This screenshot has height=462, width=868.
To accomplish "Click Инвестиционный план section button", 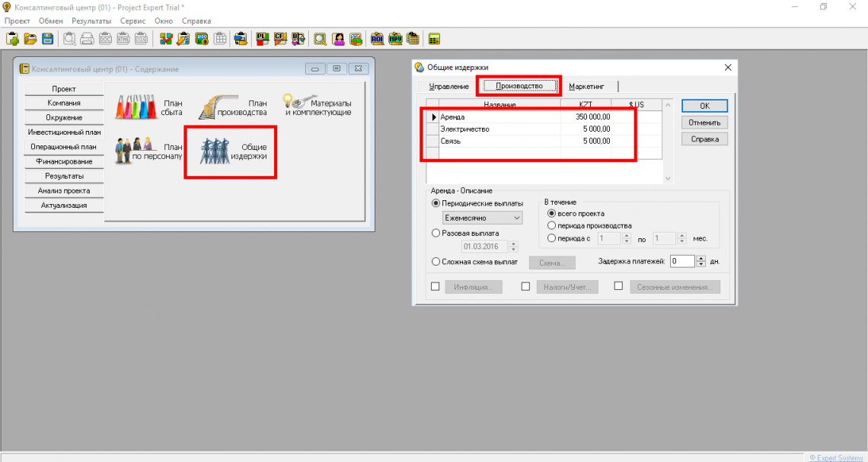I will point(64,132).
